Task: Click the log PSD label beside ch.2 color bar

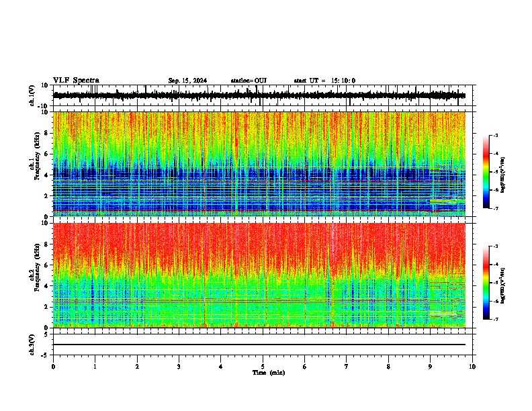Action: [503, 286]
